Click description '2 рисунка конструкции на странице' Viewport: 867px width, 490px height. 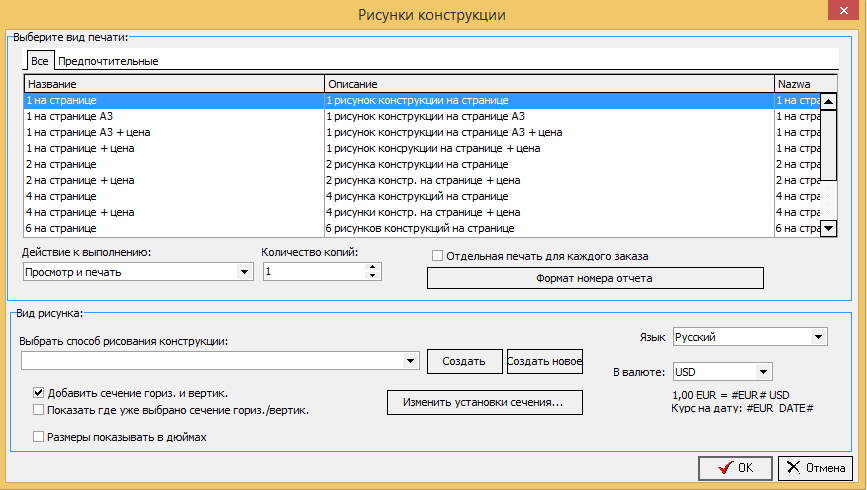pyautogui.click(x=417, y=164)
